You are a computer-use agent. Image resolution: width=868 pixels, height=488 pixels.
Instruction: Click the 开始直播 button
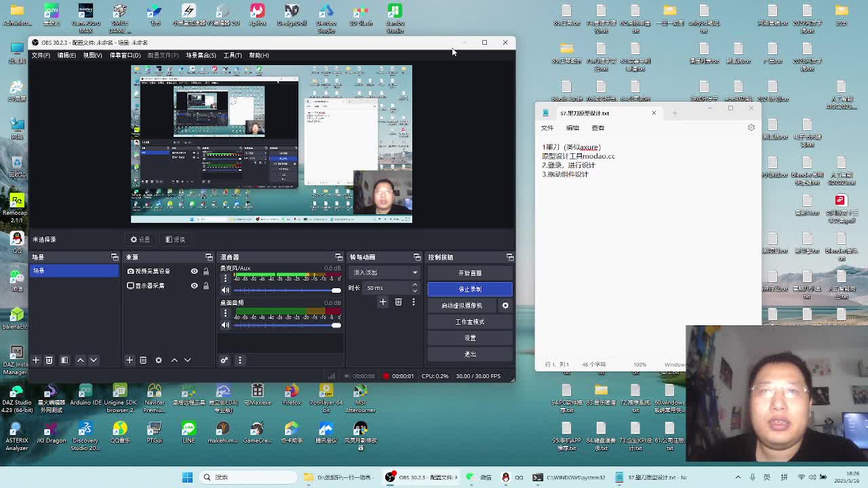[469, 273]
